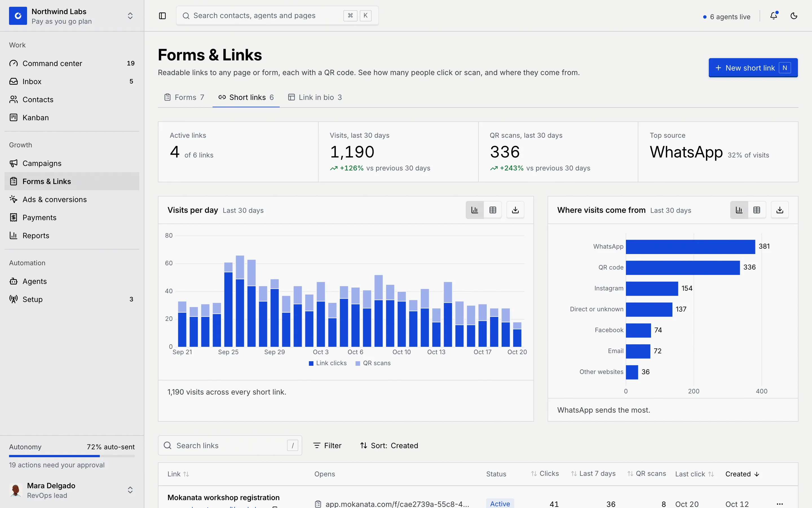Screen dimensions: 812x508
Task: Click the WhatsApp bar in sources chart
Action: (x=690, y=247)
